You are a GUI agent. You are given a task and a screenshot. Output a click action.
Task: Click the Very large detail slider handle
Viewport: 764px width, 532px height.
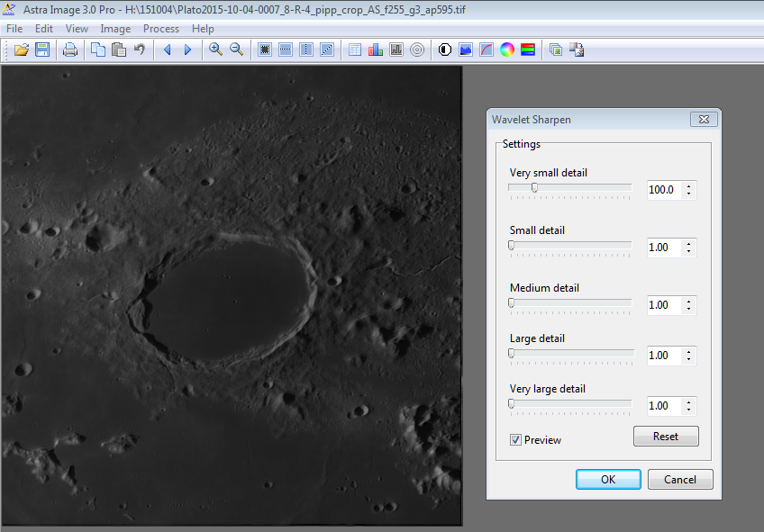(511, 403)
